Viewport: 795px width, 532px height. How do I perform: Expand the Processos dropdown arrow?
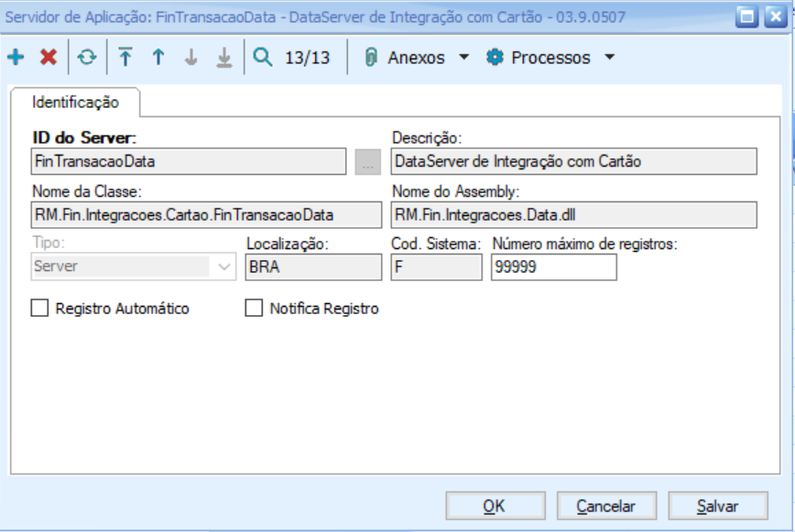610,58
